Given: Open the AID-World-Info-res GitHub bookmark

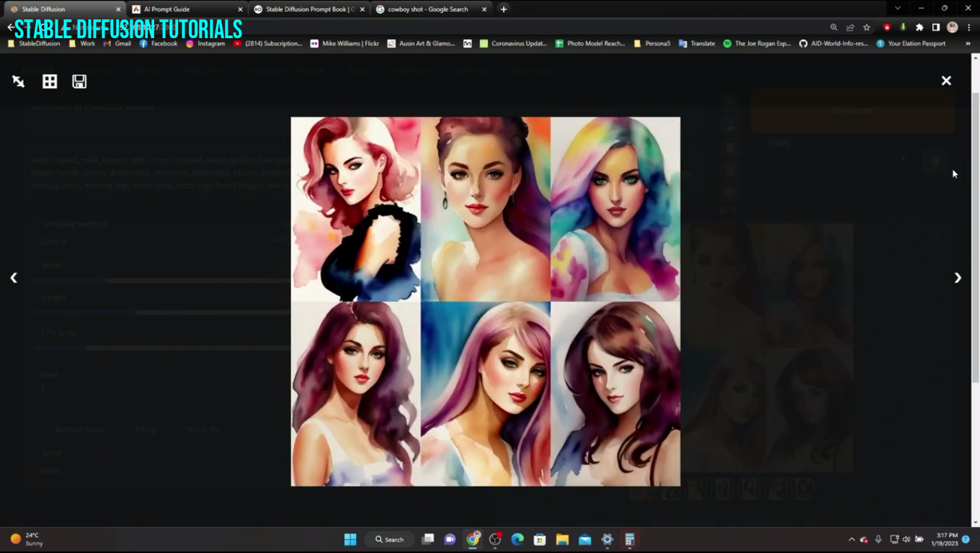Looking at the screenshot, I should [x=834, y=43].
